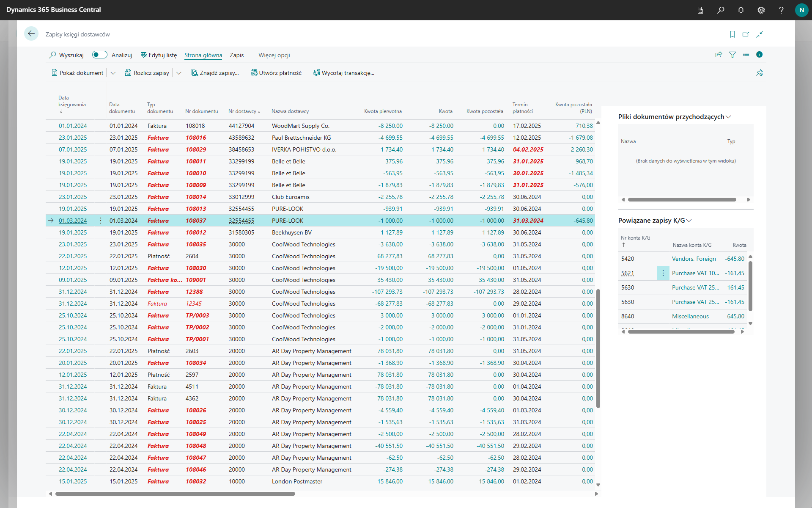
Task: Sort by Nr konta K/G header
Action: coord(635,241)
